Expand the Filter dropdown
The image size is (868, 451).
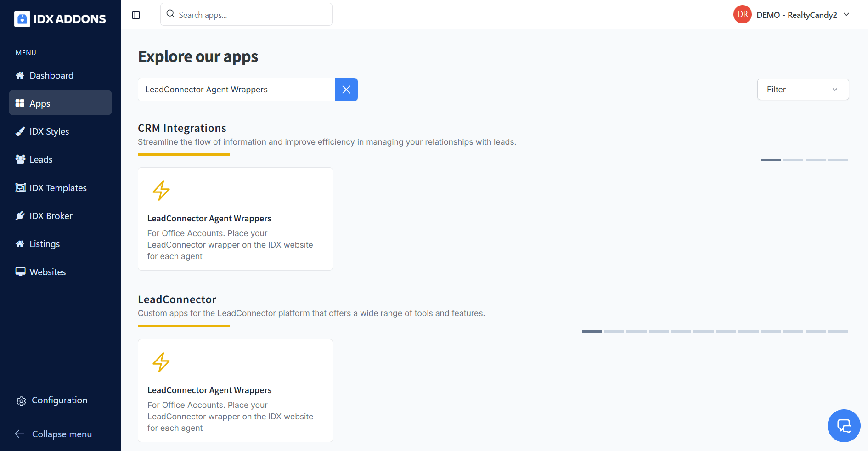(802, 90)
